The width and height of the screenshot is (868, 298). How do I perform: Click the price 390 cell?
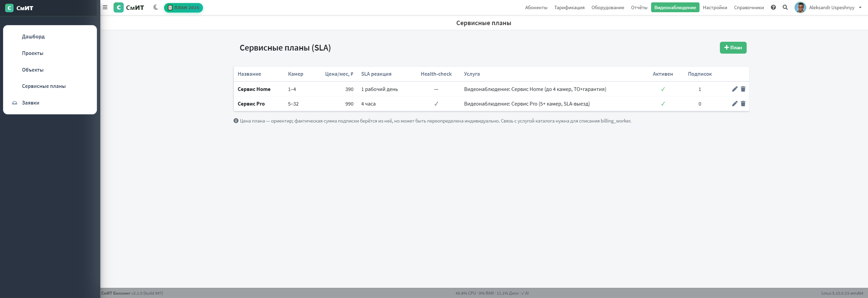pos(349,89)
